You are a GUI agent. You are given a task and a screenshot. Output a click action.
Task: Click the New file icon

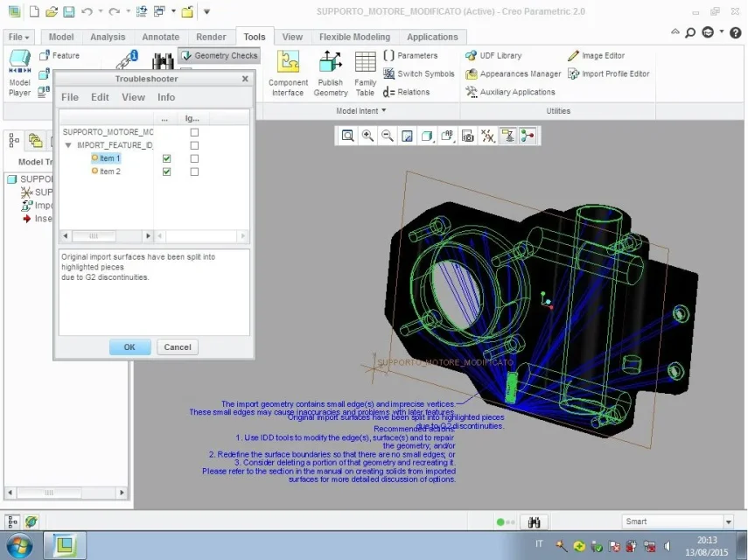34,11
